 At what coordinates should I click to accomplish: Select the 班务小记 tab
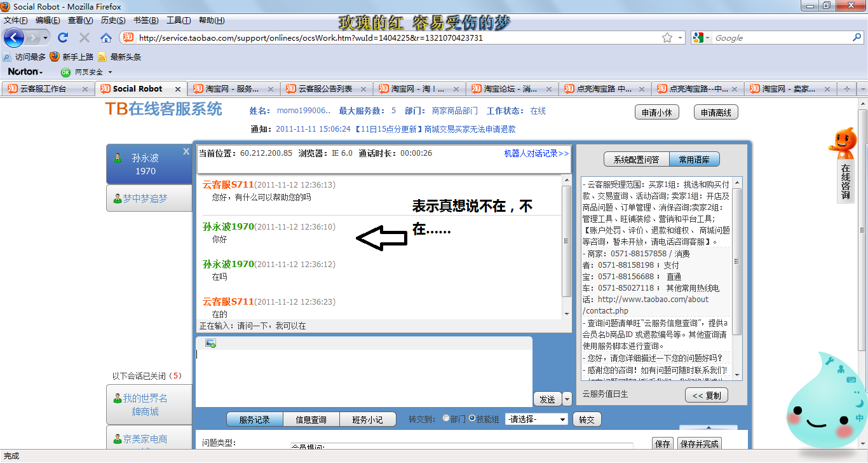click(x=367, y=420)
